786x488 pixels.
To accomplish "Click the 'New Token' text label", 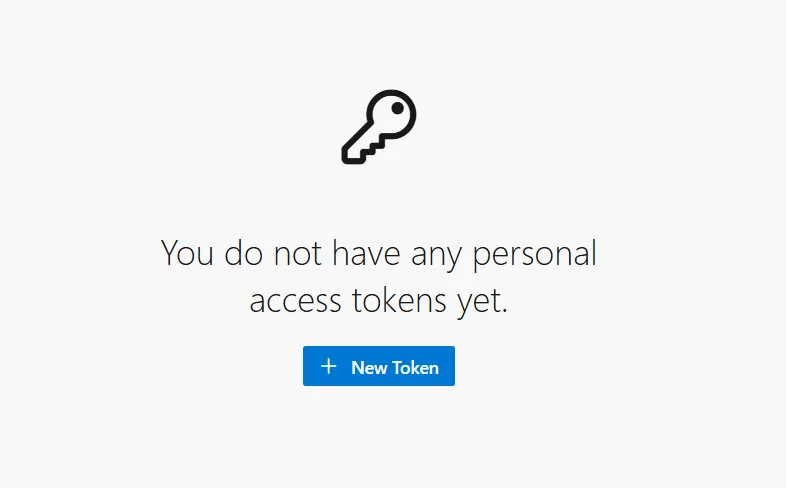I will (x=395, y=368).
